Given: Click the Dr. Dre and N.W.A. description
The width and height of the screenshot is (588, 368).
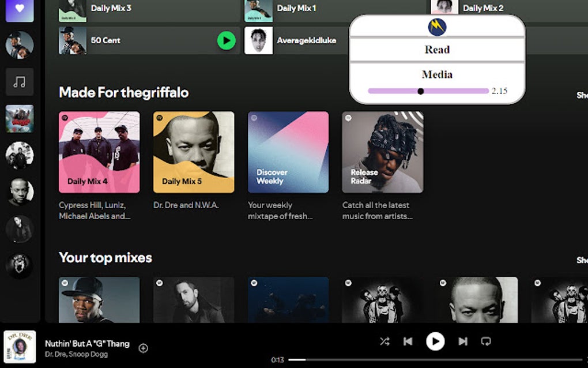Looking at the screenshot, I should pyautogui.click(x=186, y=205).
